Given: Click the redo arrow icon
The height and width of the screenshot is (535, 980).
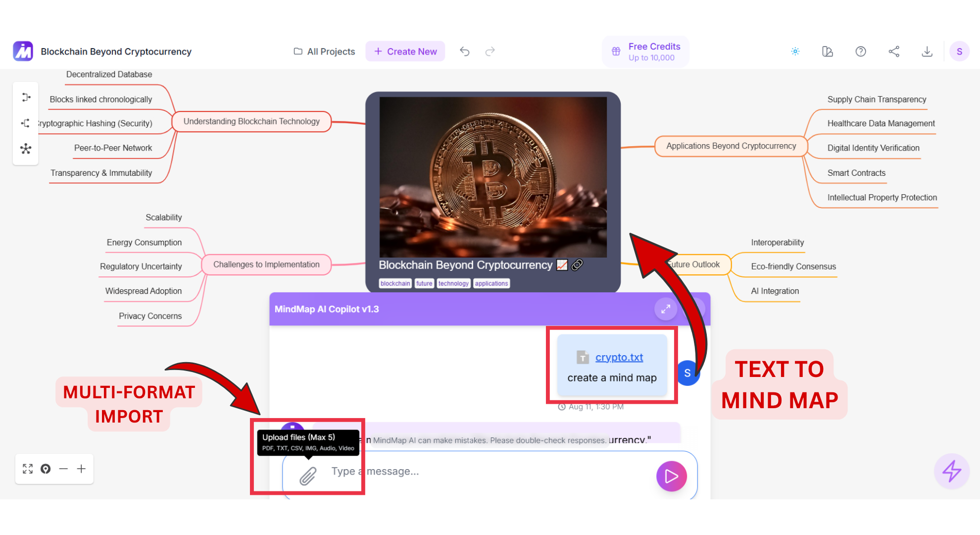Looking at the screenshot, I should 490,52.
